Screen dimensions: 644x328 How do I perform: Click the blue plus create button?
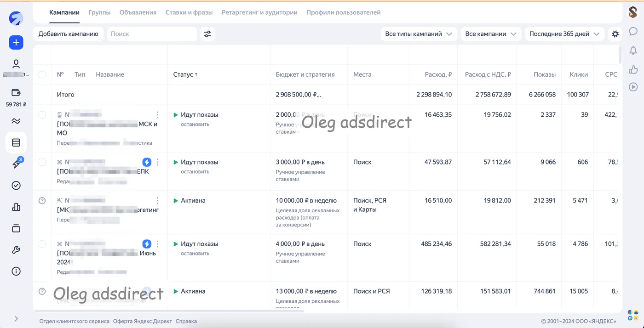(x=16, y=42)
